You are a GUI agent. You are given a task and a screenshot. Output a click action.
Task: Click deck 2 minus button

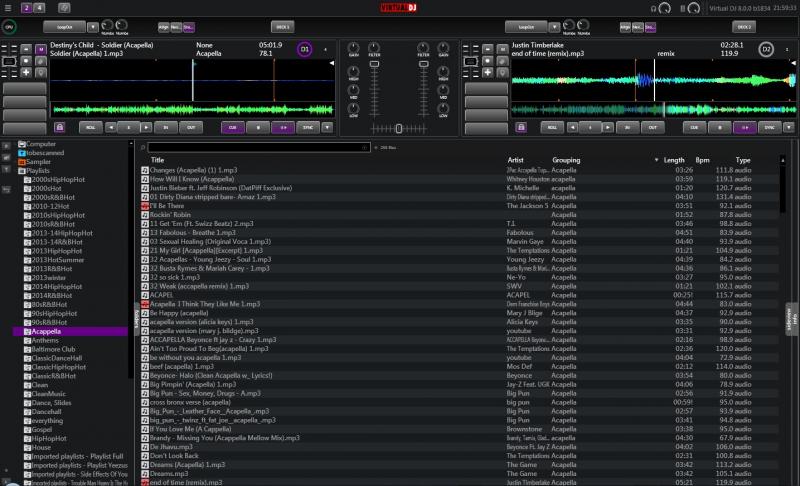coord(487,49)
